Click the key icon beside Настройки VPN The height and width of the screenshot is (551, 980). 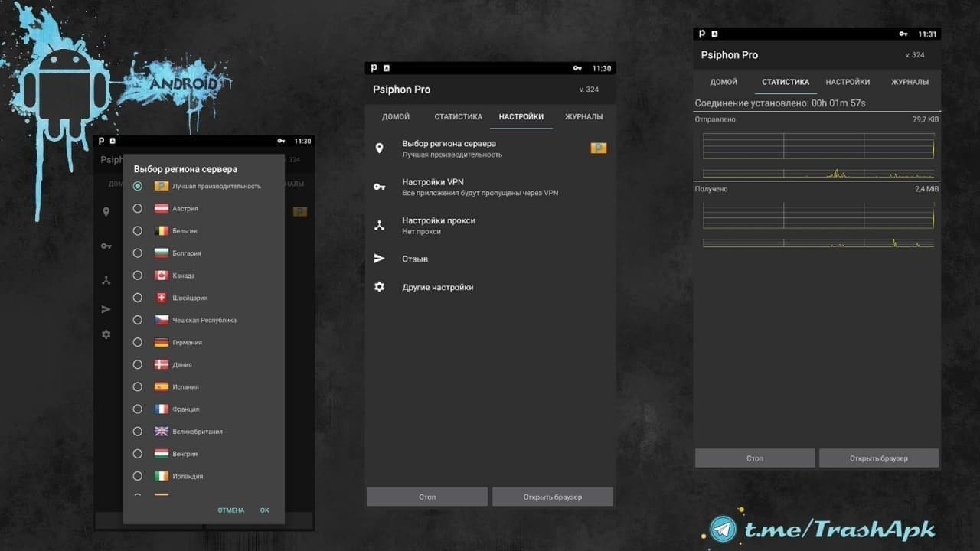tap(379, 187)
